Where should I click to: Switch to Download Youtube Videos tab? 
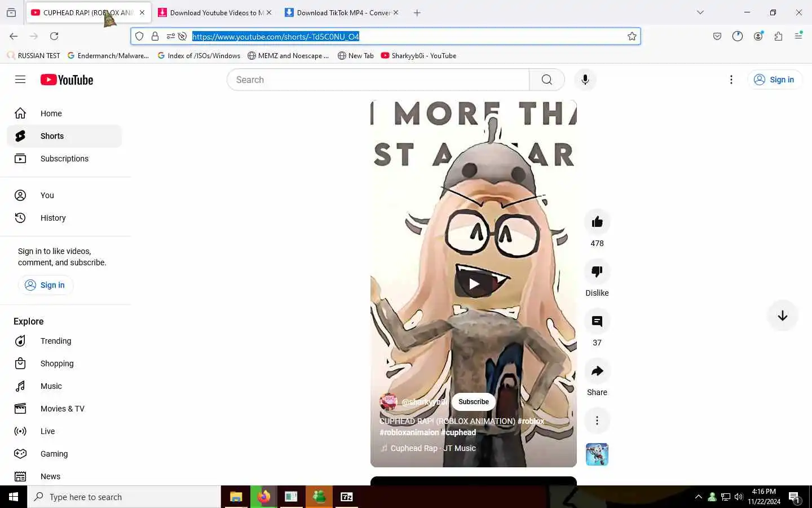coord(215,12)
